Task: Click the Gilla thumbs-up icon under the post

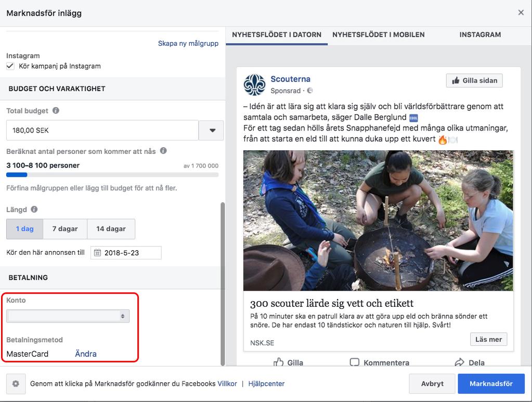Action: [278, 362]
